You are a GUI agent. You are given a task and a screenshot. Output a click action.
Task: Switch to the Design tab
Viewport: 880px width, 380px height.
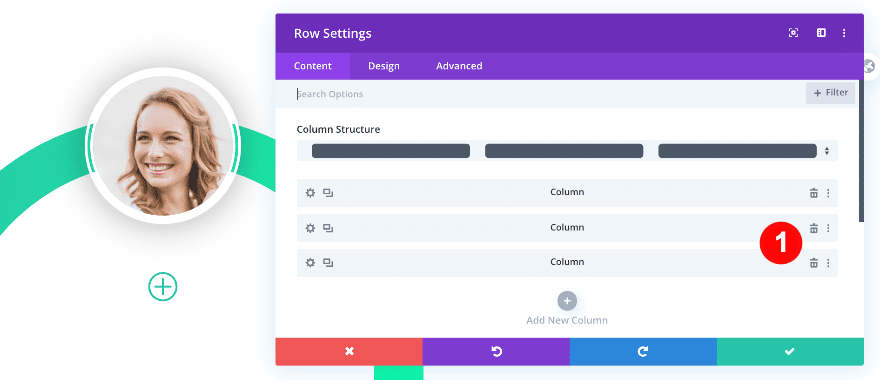[384, 66]
